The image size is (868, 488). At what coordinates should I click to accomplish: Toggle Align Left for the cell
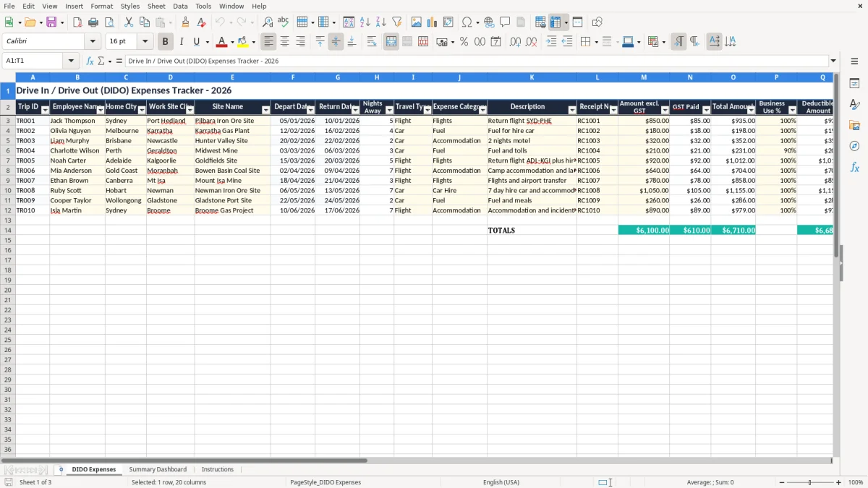[x=269, y=42]
